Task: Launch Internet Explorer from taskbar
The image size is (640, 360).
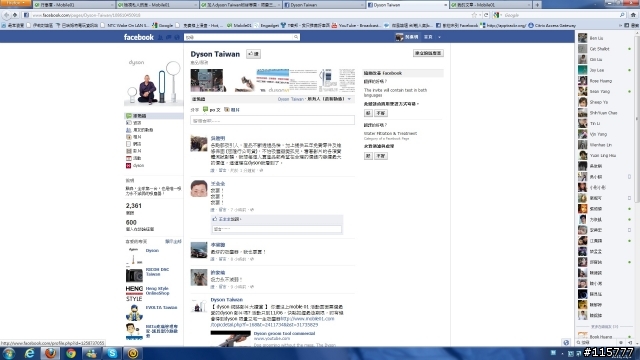Action: 29,353
